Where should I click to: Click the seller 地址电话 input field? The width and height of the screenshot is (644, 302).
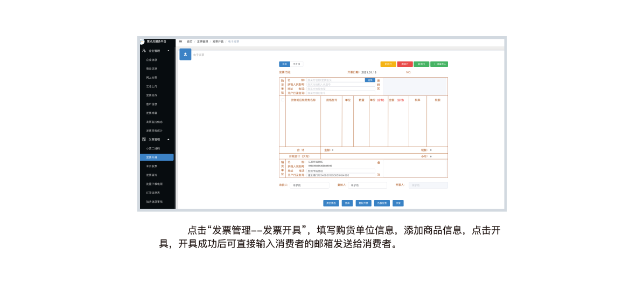341,171
